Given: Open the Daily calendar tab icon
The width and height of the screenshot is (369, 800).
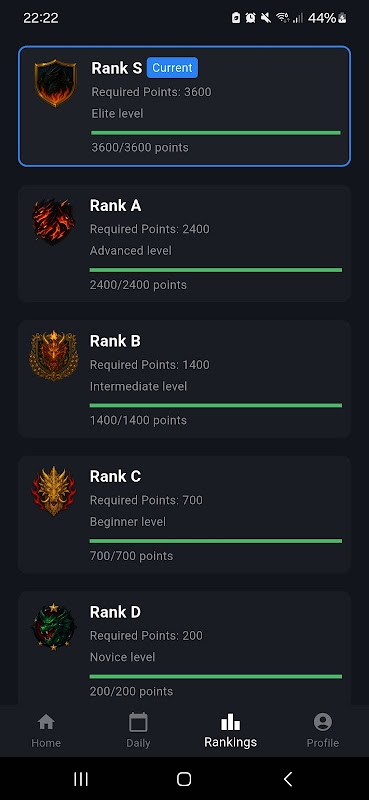Looking at the screenshot, I should click(x=138, y=722).
